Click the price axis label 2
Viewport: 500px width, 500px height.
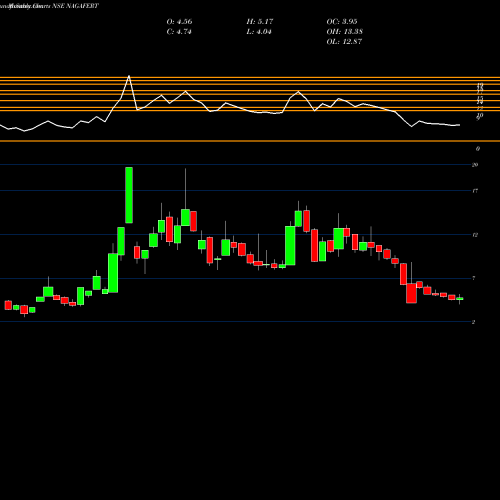(x=473, y=322)
